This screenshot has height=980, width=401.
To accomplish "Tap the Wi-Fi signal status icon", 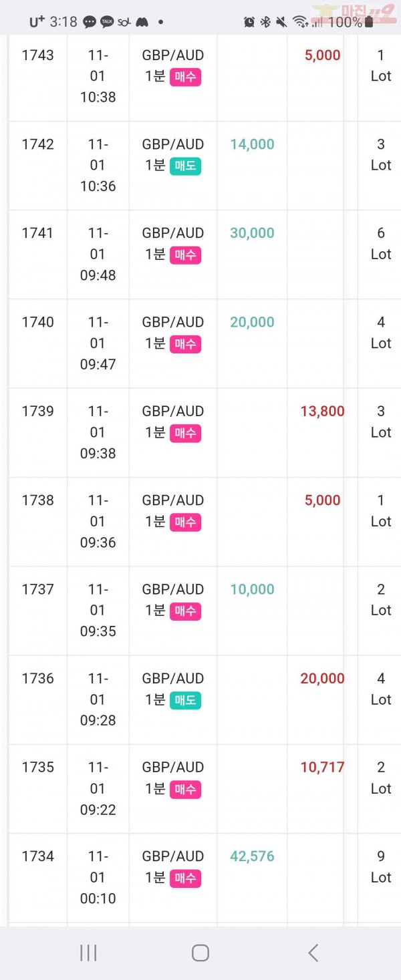I will point(300,22).
